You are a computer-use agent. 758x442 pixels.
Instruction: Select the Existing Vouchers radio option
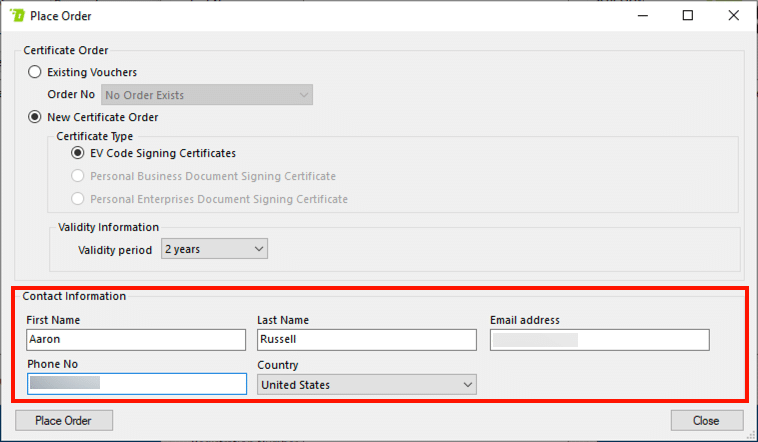[x=36, y=72]
